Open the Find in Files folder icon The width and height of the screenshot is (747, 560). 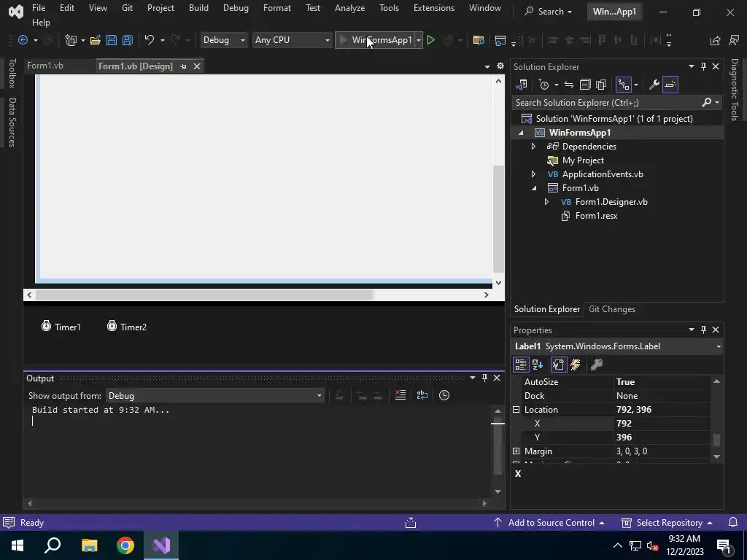coord(479,40)
